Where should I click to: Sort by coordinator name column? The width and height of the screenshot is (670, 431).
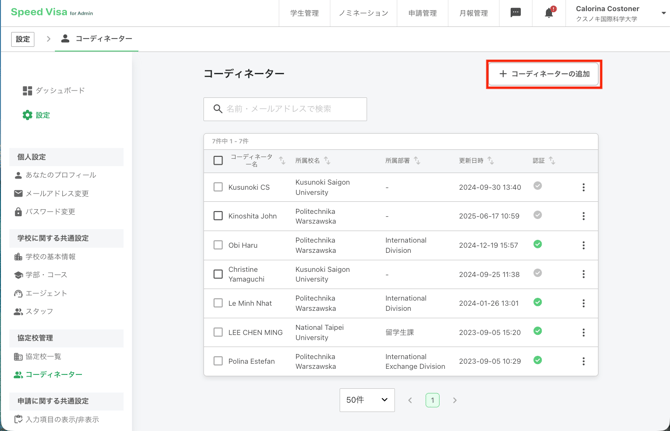pyautogui.click(x=282, y=160)
